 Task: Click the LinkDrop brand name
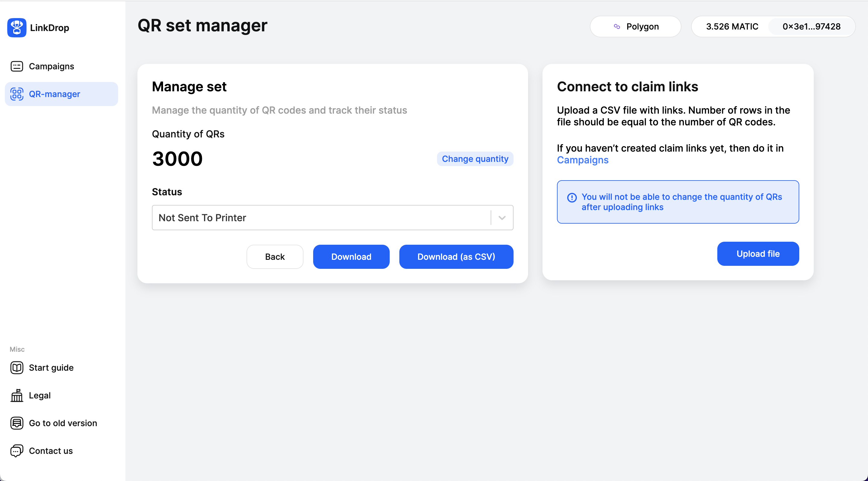(49, 28)
